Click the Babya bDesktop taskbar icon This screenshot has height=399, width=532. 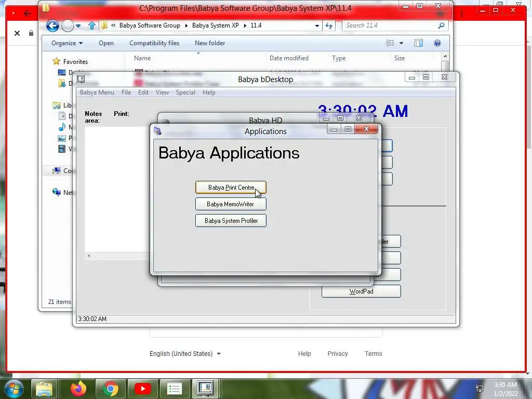coord(206,389)
